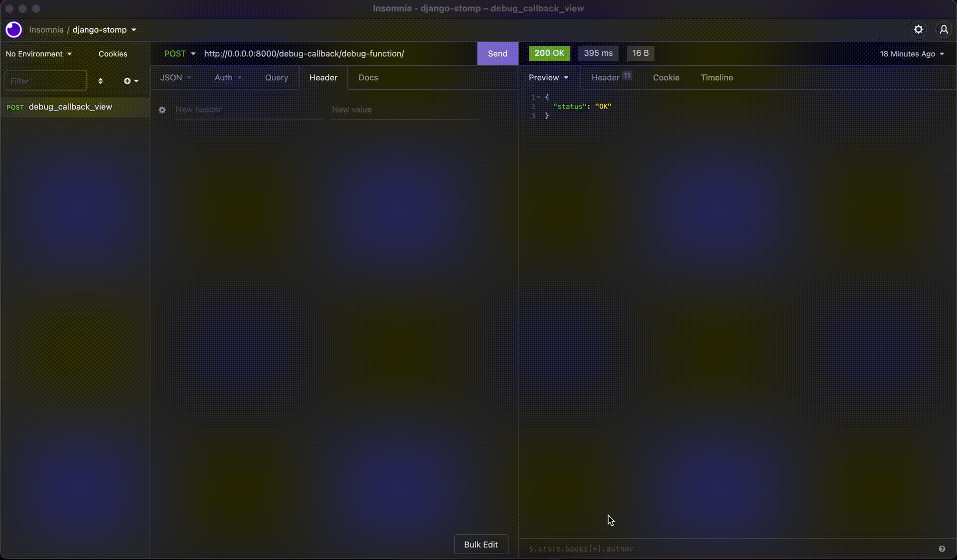Open the Preview mode dropdown
The width and height of the screenshot is (957, 560).
tap(548, 78)
